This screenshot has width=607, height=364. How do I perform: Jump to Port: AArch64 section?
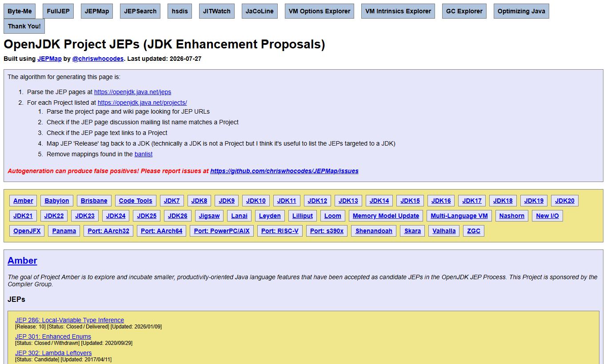coord(162,231)
